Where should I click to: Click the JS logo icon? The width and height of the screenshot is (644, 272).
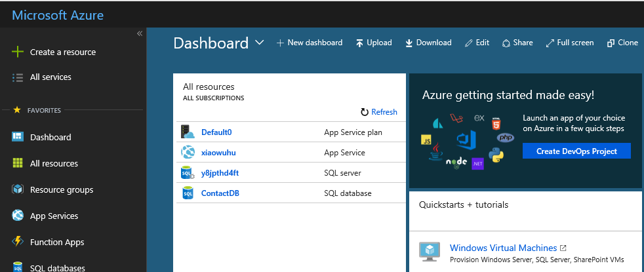click(426, 140)
